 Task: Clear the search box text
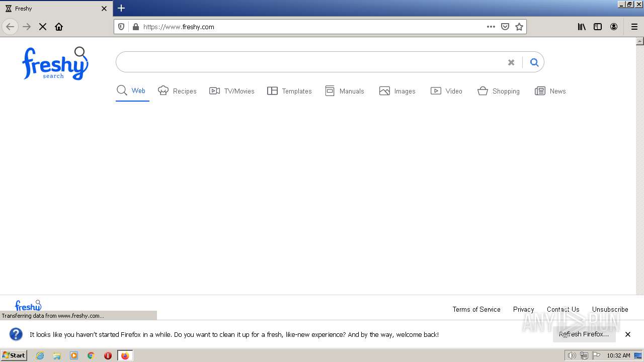(x=511, y=62)
